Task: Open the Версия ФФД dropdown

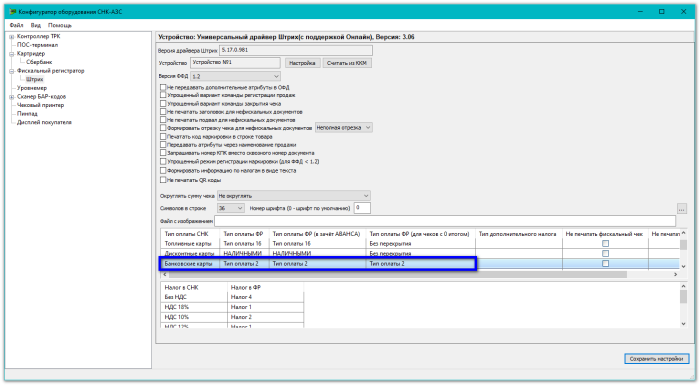Action: coord(235,76)
